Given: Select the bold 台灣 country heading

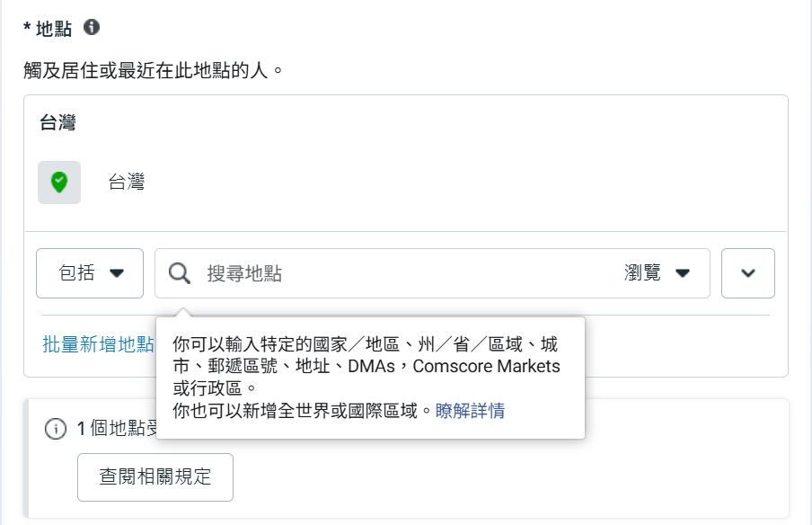Looking at the screenshot, I should pyautogui.click(x=58, y=123).
